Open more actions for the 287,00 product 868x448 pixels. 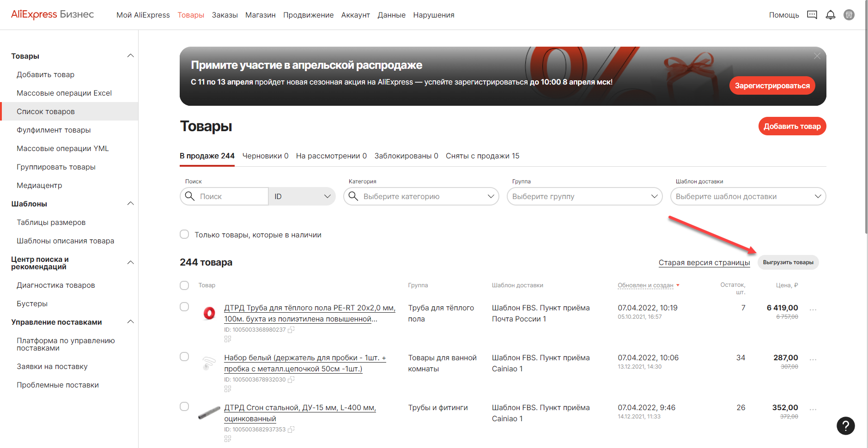813,360
